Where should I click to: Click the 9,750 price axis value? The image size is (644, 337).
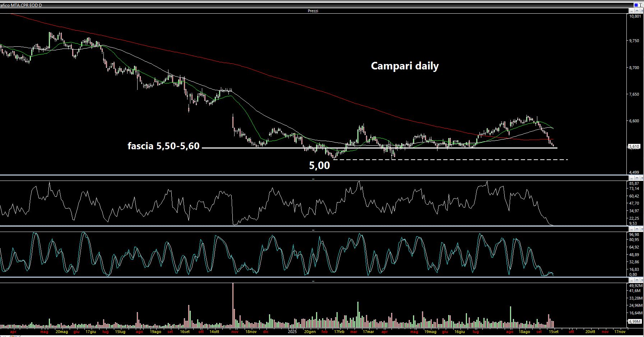[x=634, y=41]
